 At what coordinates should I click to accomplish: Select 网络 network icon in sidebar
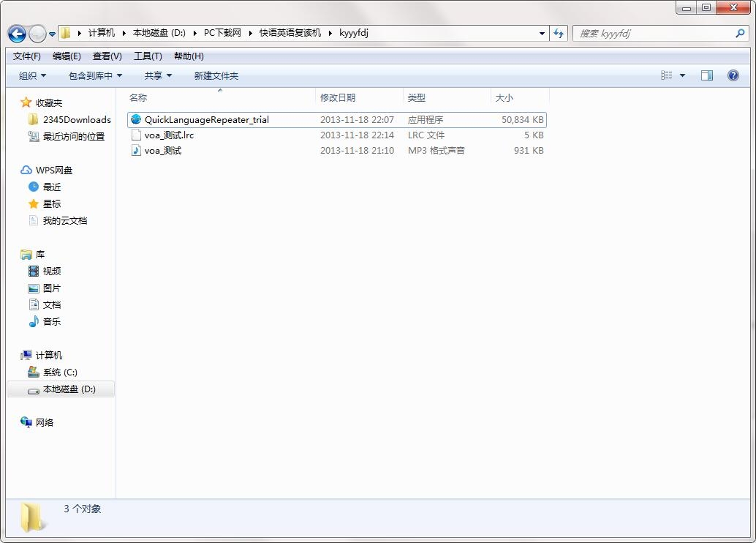click(26, 422)
